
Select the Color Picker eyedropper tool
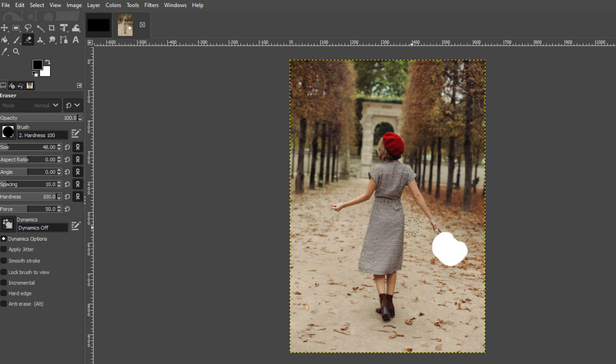tap(5, 51)
